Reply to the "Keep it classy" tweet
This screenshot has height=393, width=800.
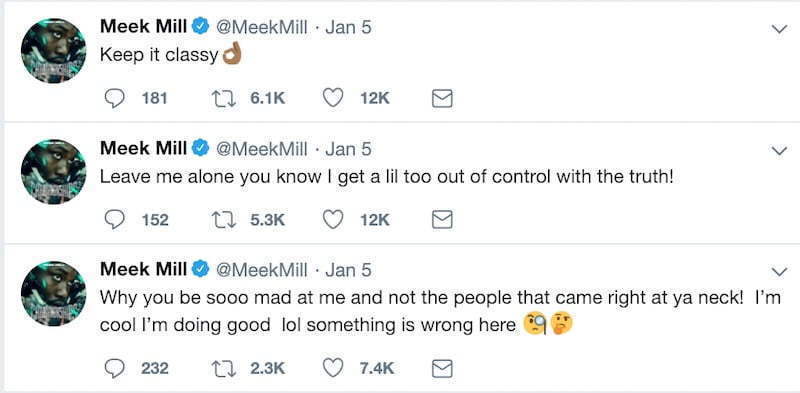[x=114, y=98]
